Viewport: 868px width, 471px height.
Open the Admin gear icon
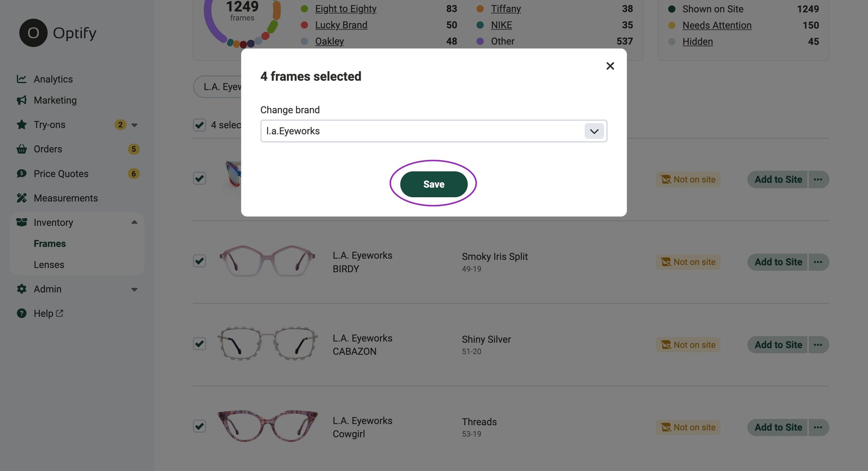pyautogui.click(x=21, y=289)
